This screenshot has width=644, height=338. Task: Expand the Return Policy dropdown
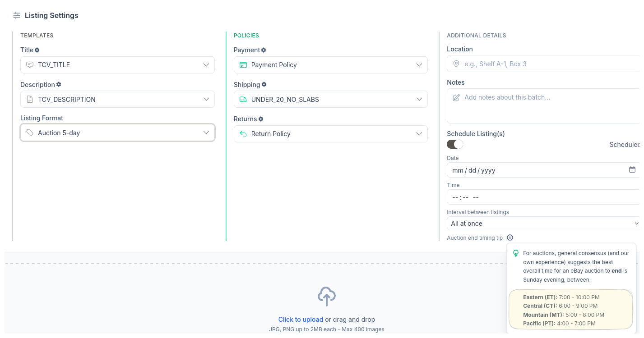[330, 134]
